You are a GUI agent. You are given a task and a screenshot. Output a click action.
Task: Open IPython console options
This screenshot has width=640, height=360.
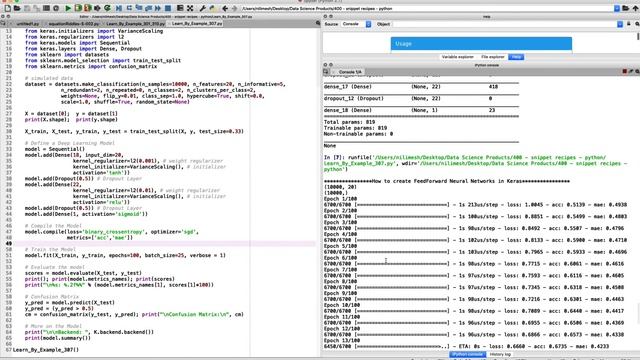click(637, 71)
